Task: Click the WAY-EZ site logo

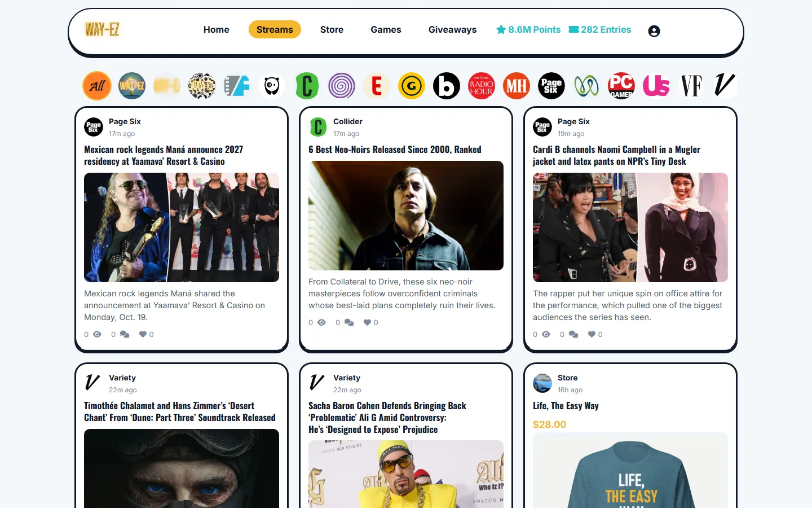Action: click(102, 29)
